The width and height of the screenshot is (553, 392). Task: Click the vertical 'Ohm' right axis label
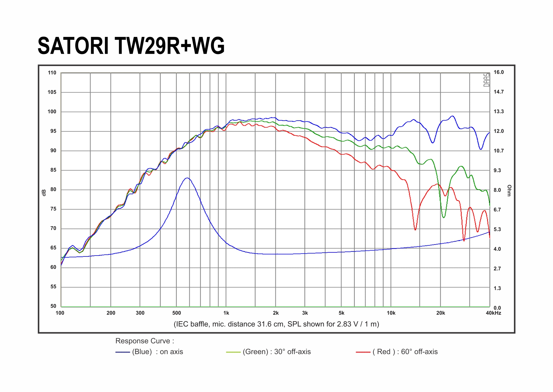tap(509, 190)
